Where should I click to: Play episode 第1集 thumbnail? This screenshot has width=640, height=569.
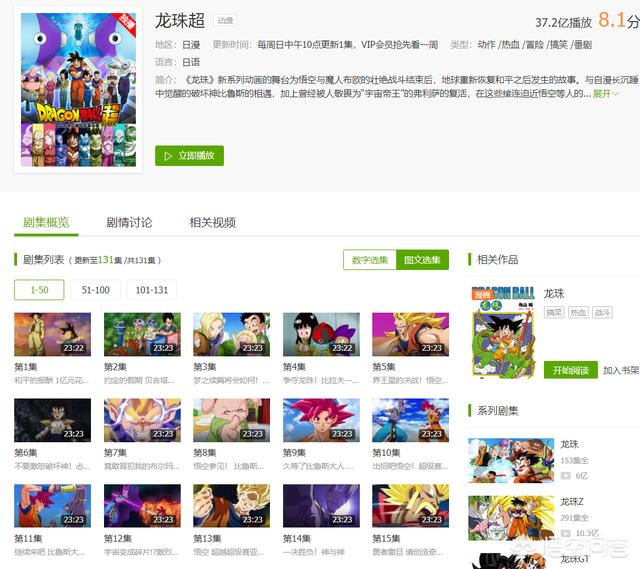pyautogui.click(x=53, y=334)
